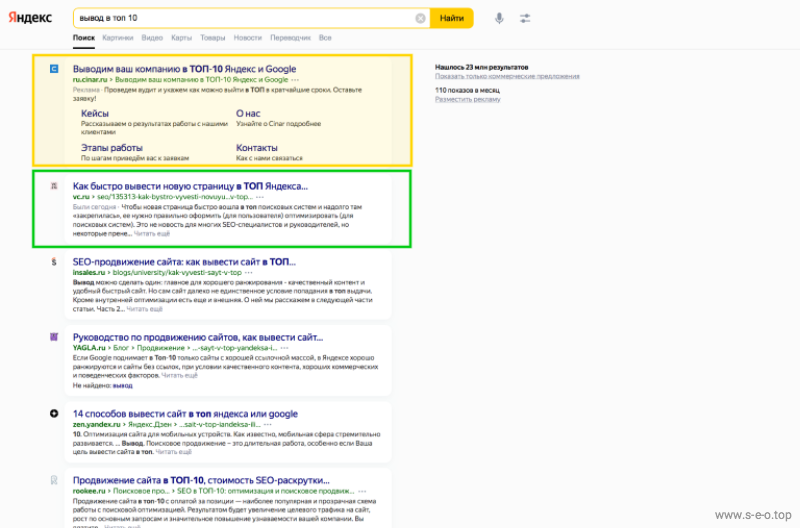Click the ru.cinar.ru ad favicon
The height and width of the screenshot is (528, 800).
pyautogui.click(x=54, y=68)
